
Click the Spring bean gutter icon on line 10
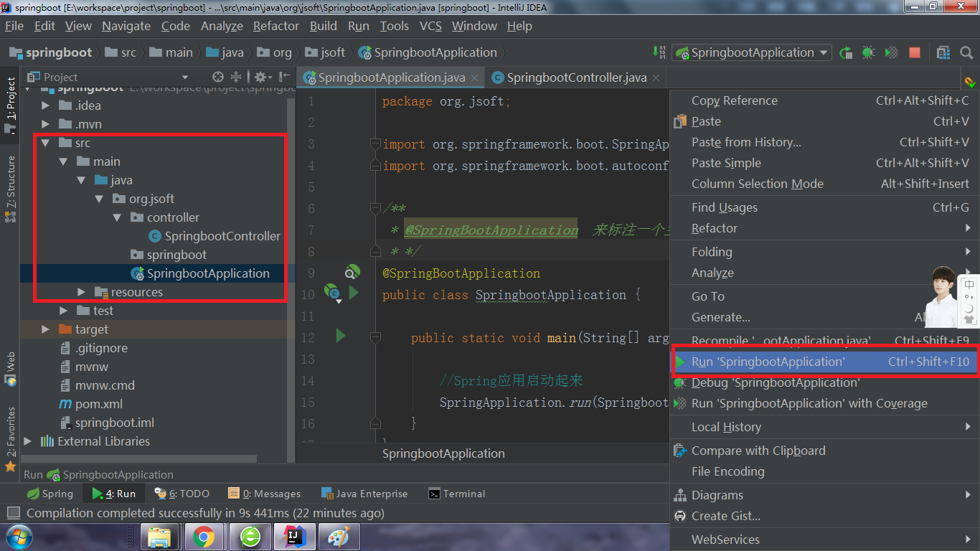click(x=332, y=292)
